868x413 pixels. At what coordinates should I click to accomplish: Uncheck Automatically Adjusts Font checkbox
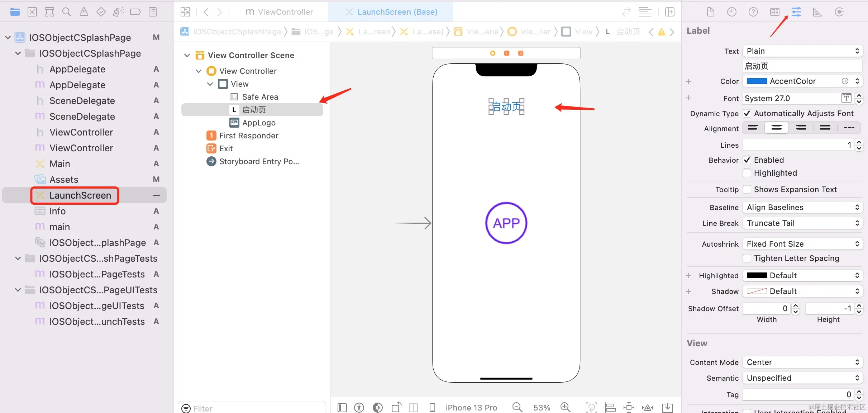747,114
